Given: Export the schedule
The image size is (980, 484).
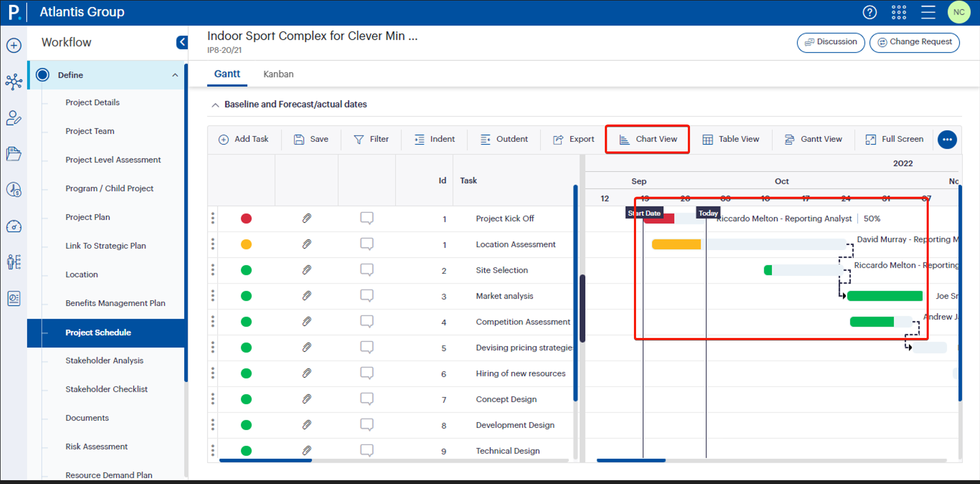Looking at the screenshot, I should pyautogui.click(x=574, y=139).
